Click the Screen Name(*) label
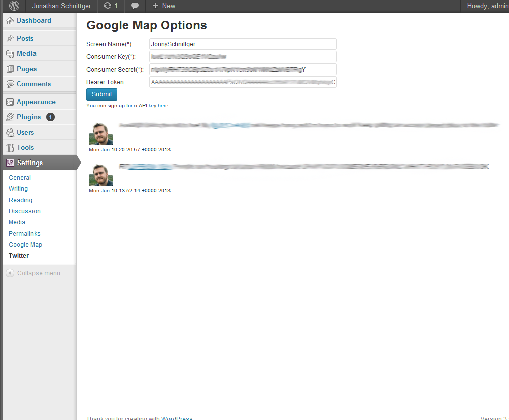 pos(110,44)
